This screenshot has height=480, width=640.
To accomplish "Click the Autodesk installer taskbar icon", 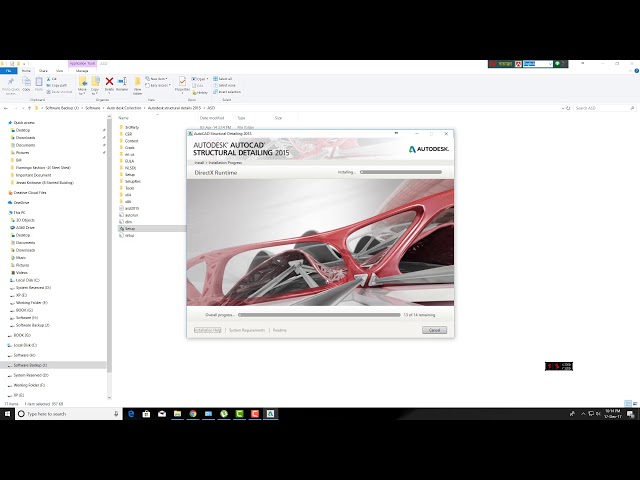I will 270,413.
